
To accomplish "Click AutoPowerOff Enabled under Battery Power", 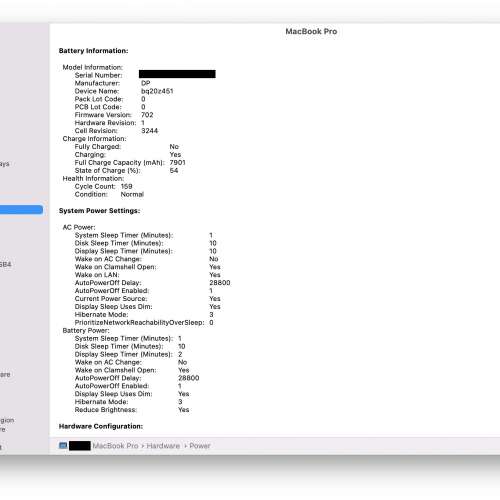I will [112, 386].
